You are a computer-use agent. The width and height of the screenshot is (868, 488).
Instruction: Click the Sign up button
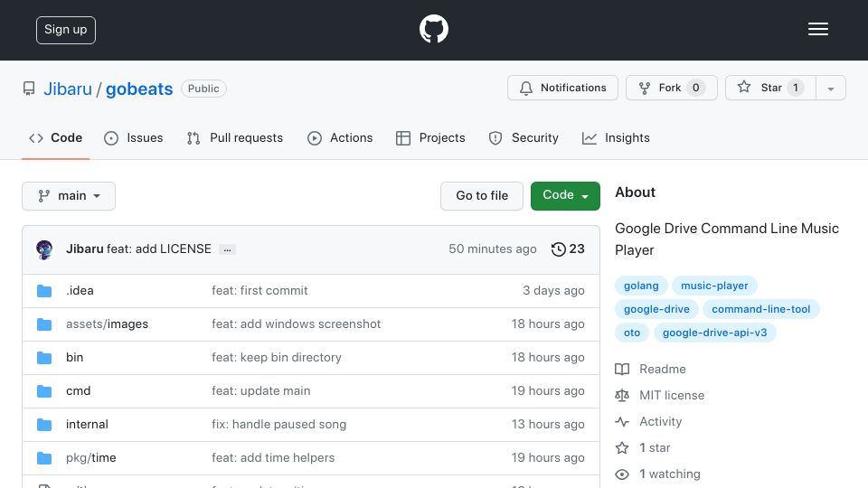66,30
